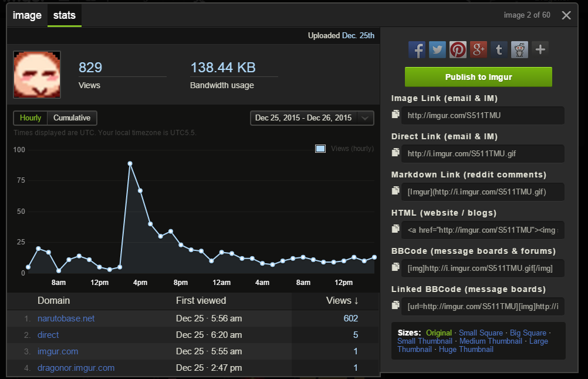The width and height of the screenshot is (588, 379).
Task: Copy the Direct Link to clipboard
Action: (x=396, y=153)
